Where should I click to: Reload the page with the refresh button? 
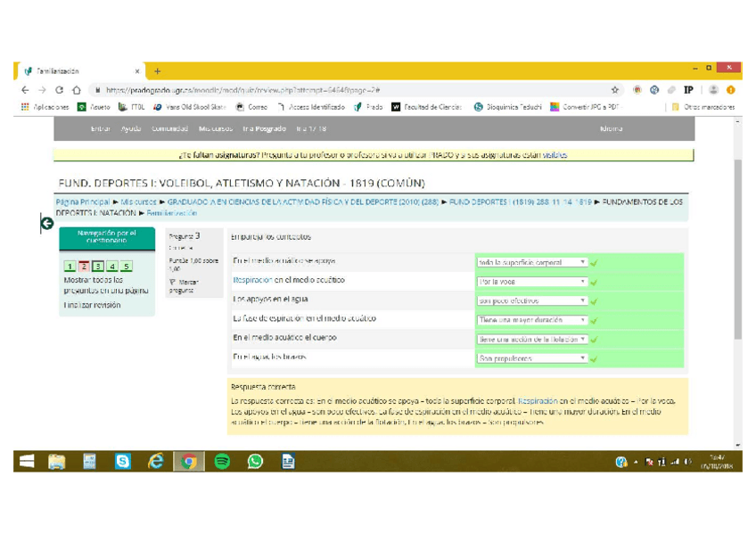60,90
